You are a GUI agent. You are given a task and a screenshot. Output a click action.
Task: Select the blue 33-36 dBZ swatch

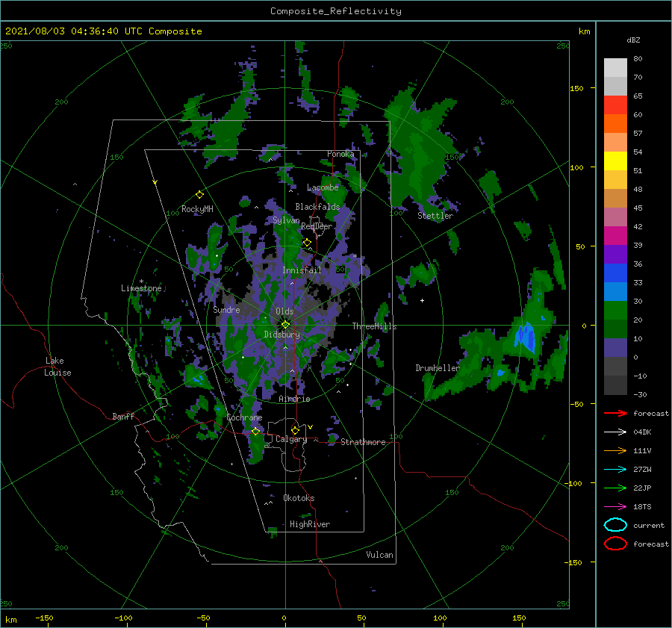[x=615, y=273]
